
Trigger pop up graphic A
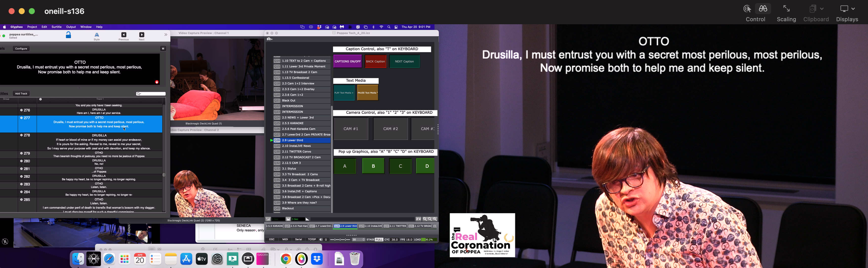tap(345, 166)
